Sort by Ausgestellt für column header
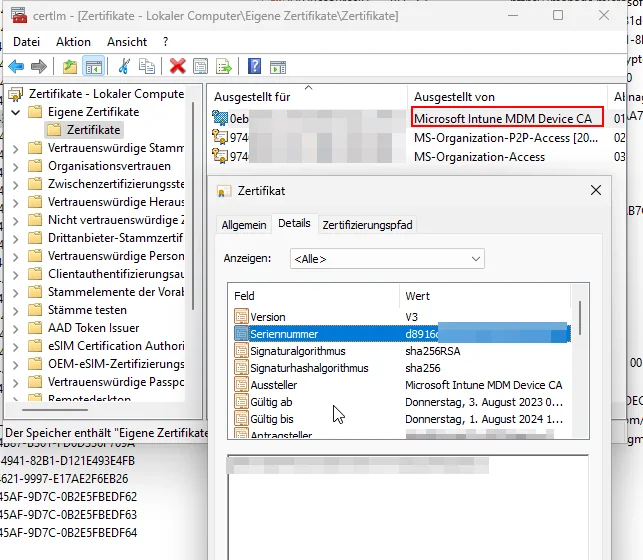Image resolution: width=643 pixels, height=560 pixels. pos(308,97)
